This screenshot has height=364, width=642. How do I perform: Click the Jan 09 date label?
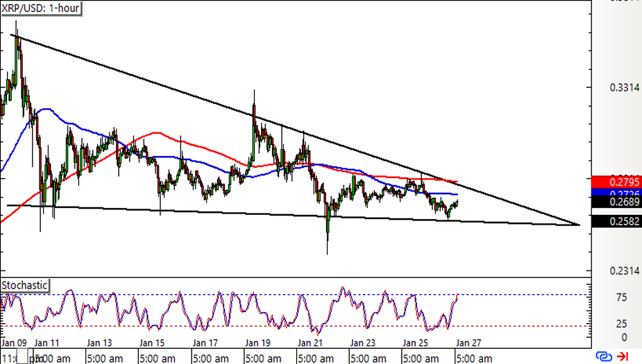[x=14, y=343]
